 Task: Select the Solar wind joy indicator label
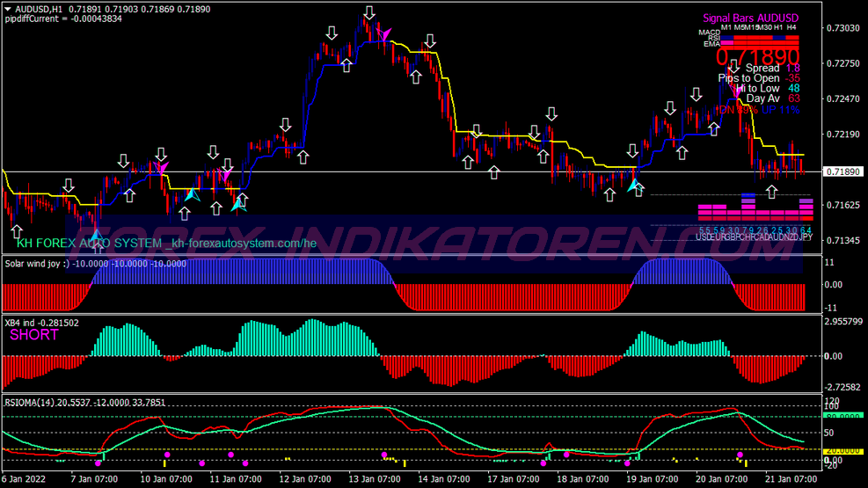[95, 264]
